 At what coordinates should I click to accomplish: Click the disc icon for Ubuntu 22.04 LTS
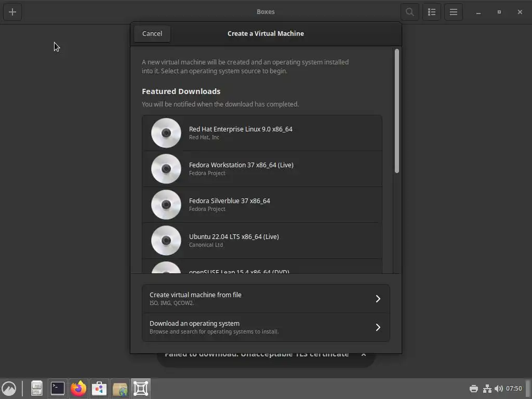pyautogui.click(x=166, y=241)
